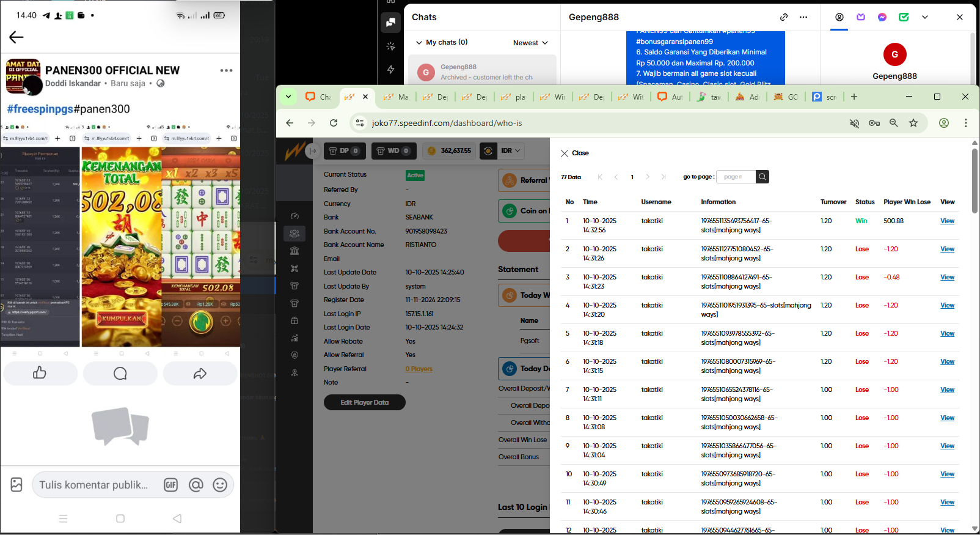Open the chart reports sidebar icon
The width and height of the screenshot is (980, 535).
tap(294, 338)
